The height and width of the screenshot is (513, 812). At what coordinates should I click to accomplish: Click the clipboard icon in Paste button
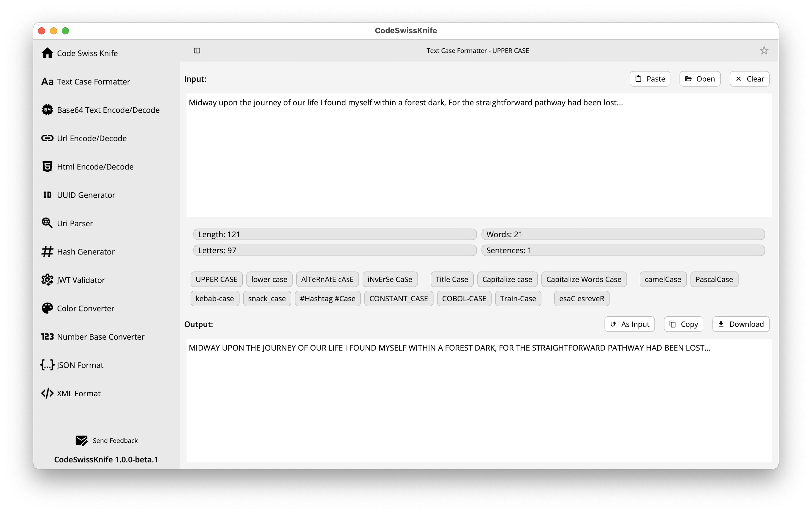tap(638, 79)
